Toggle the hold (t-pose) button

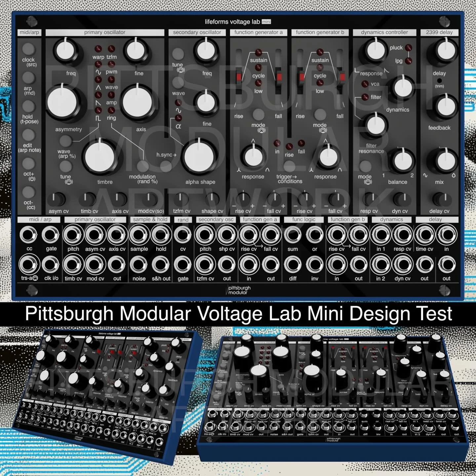(x=29, y=106)
